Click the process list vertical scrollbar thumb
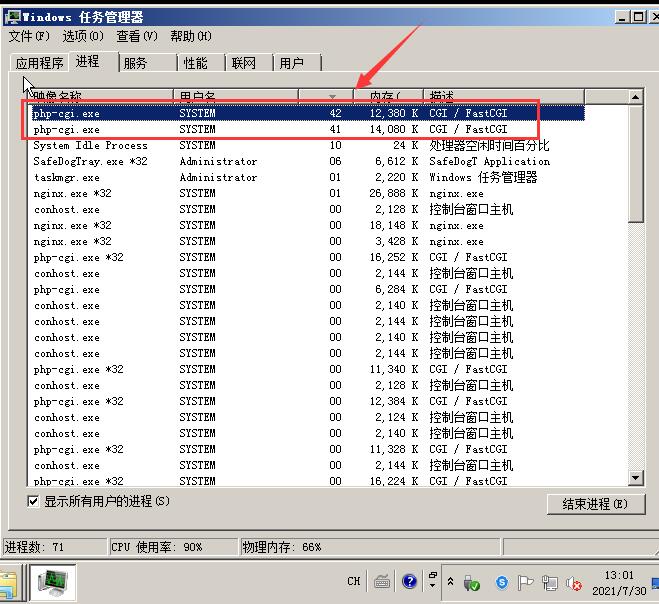 [x=636, y=164]
